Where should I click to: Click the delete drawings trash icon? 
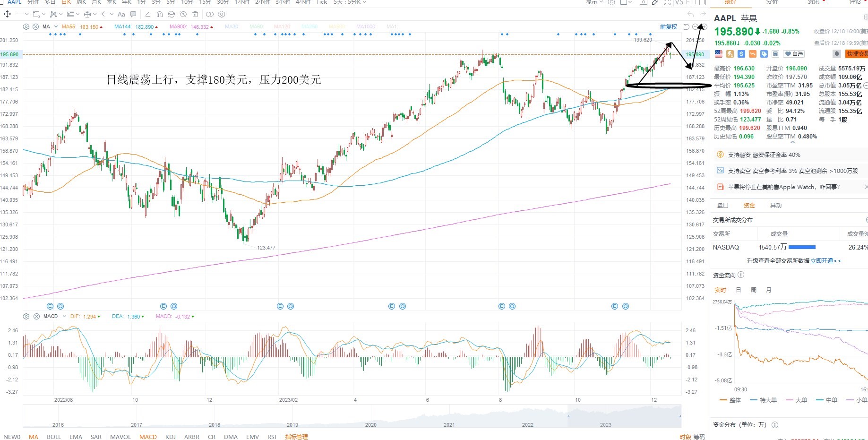pos(195,14)
